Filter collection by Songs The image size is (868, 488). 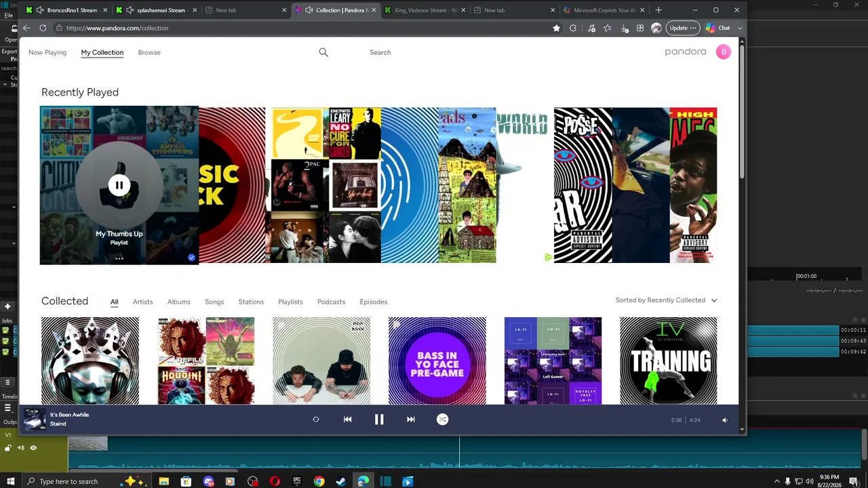tap(214, 302)
